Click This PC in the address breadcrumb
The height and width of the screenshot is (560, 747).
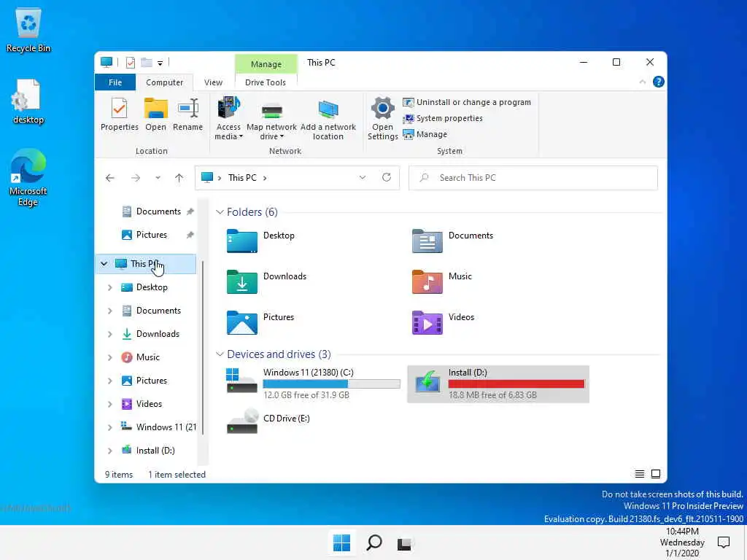[x=242, y=178]
